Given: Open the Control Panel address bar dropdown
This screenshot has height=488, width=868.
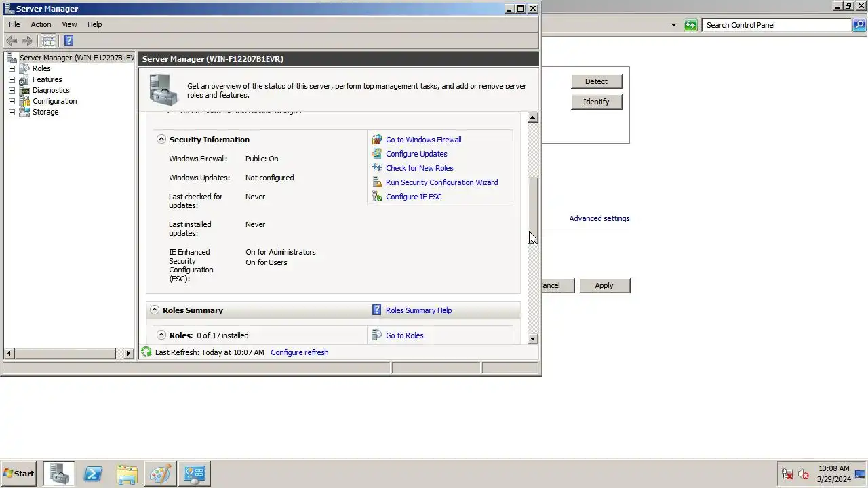Looking at the screenshot, I should [x=673, y=25].
